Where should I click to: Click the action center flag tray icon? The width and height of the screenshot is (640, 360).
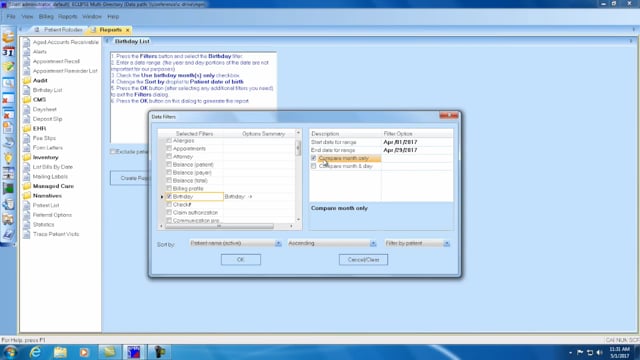tap(580, 352)
